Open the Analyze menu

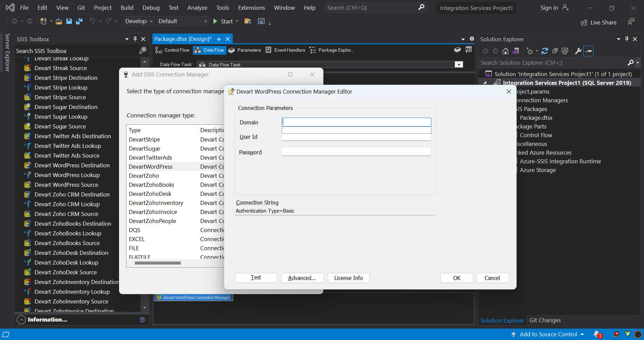[197, 8]
